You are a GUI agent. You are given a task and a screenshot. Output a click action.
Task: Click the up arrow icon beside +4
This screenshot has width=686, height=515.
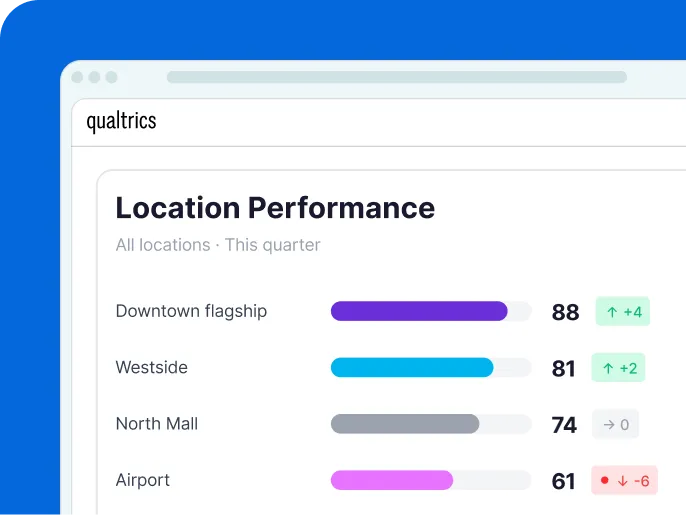pyautogui.click(x=612, y=312)
